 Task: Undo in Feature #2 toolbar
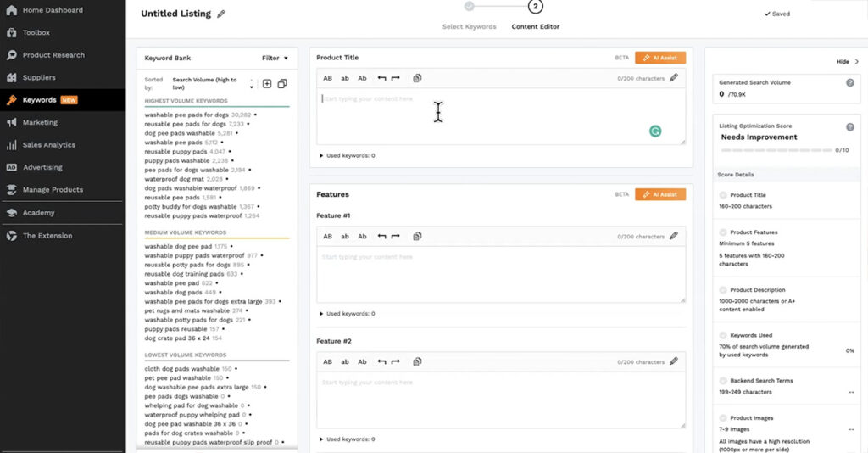[x=381, y=362]
